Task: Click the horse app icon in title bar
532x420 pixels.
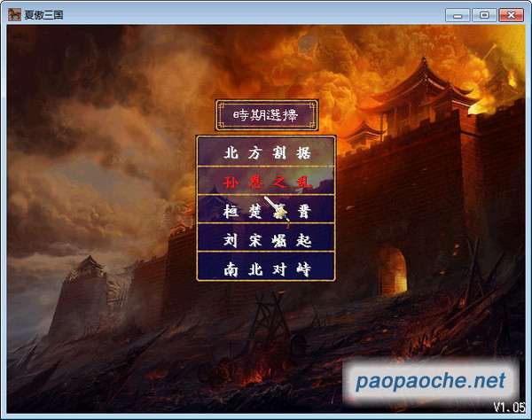Action: pyautogui.click(x=14, y=14)
